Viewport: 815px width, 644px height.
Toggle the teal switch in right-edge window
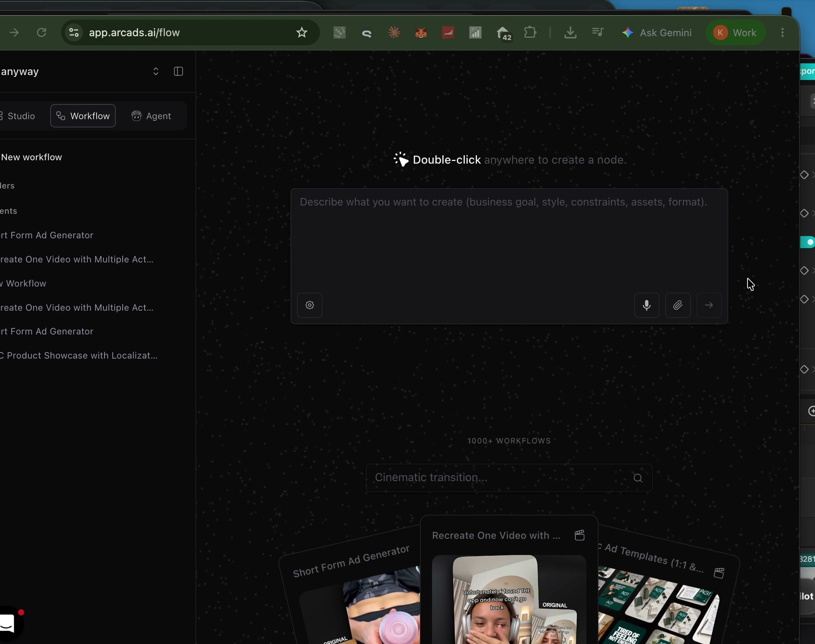tap(808, 242)
